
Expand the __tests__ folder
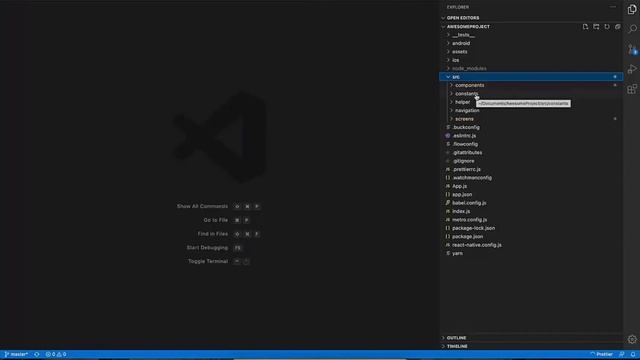click(531, 35)
